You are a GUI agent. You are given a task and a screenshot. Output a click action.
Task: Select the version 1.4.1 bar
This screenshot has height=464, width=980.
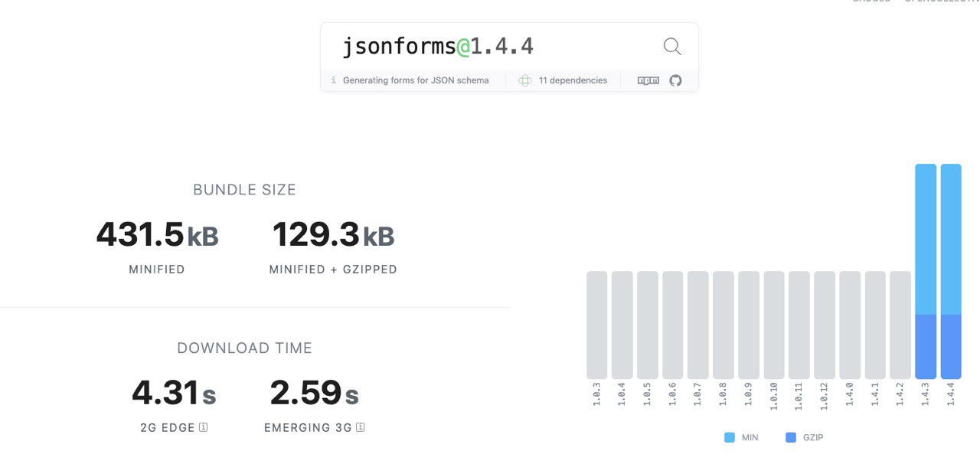[x=875, y=325]
